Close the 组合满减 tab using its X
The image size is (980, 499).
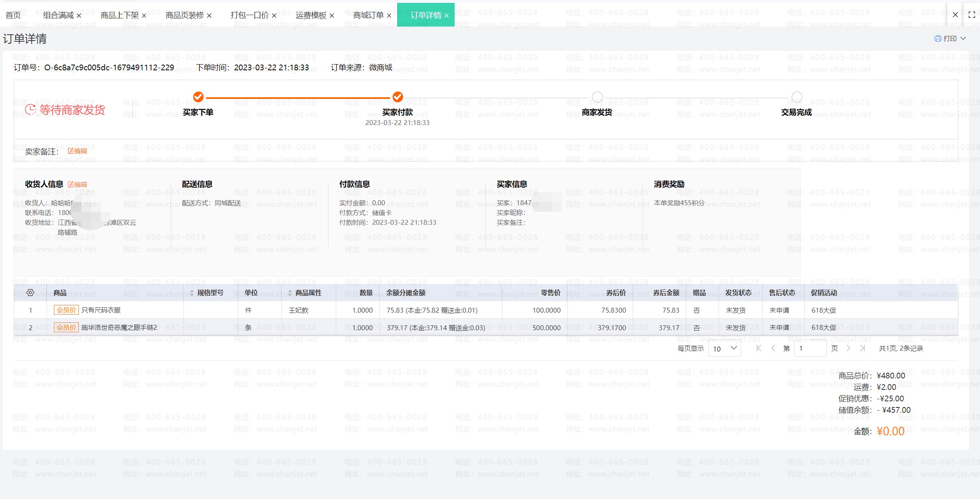pos(79,16)
